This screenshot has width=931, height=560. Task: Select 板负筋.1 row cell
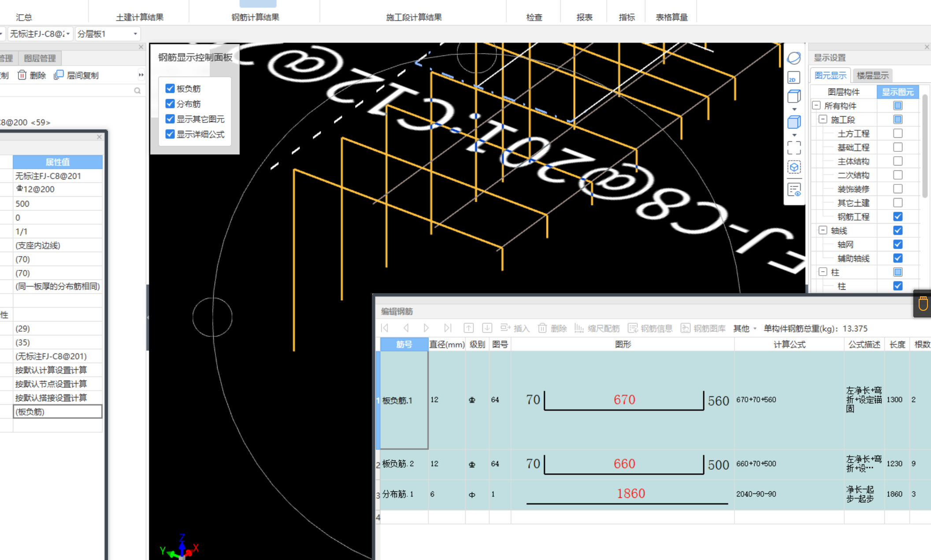point(404,400)
